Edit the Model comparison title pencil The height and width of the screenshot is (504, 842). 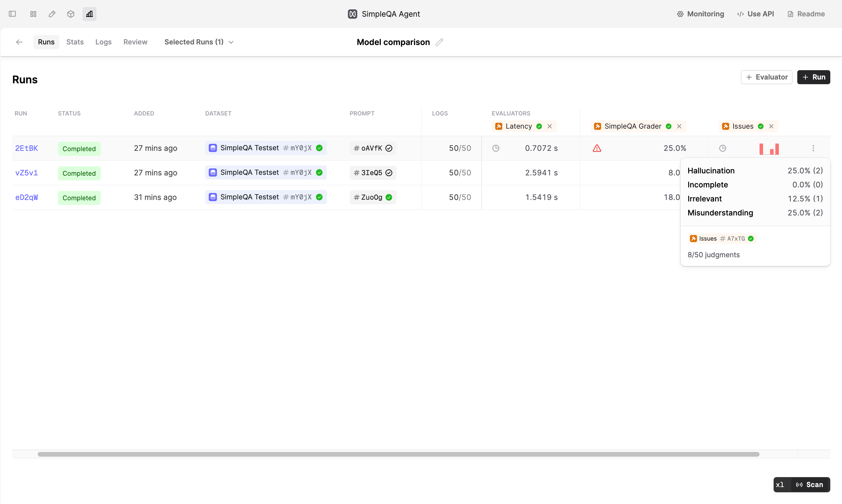(x=439, y=42)
